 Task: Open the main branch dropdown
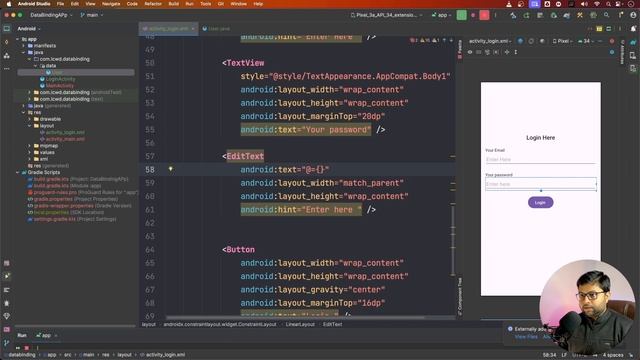92,15
